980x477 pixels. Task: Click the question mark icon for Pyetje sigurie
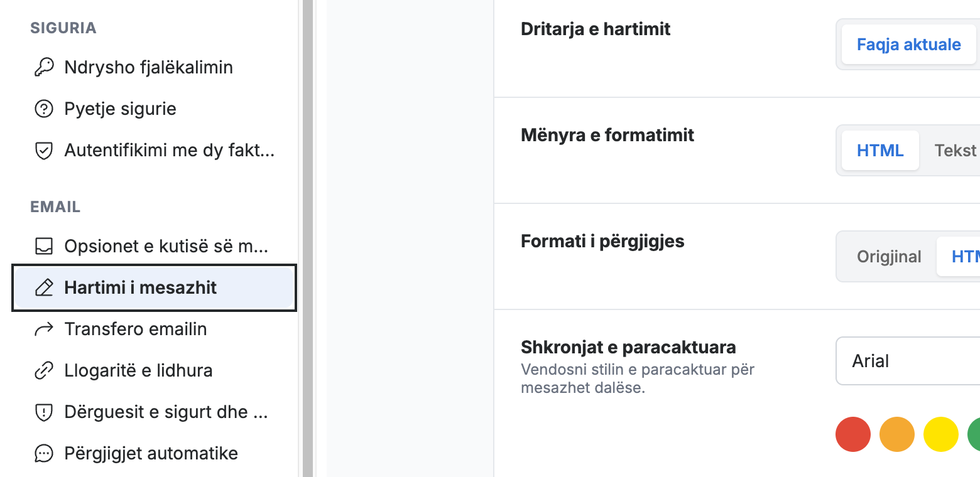(43, 109)
